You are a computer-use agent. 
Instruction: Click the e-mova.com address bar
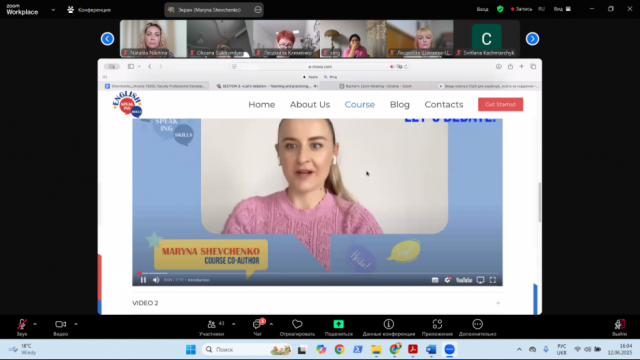[x=320, y=67]
